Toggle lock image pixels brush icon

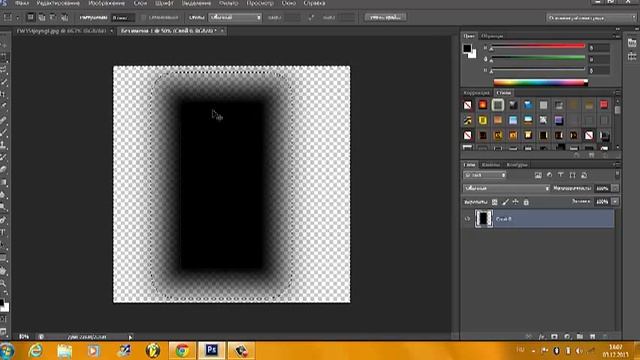tap(505, 202)
